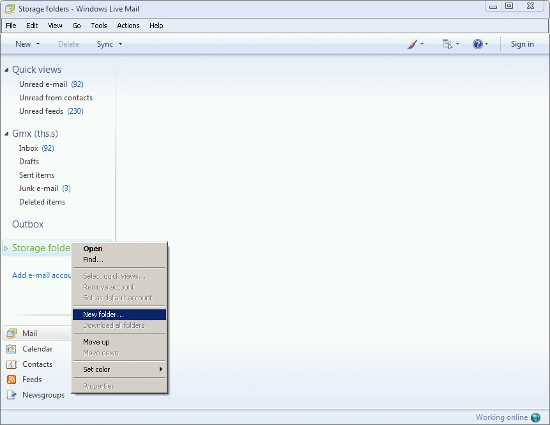Click the New toolbar button
The width and height of the screenshot is (550, 425).
click(x=23, y=44)
